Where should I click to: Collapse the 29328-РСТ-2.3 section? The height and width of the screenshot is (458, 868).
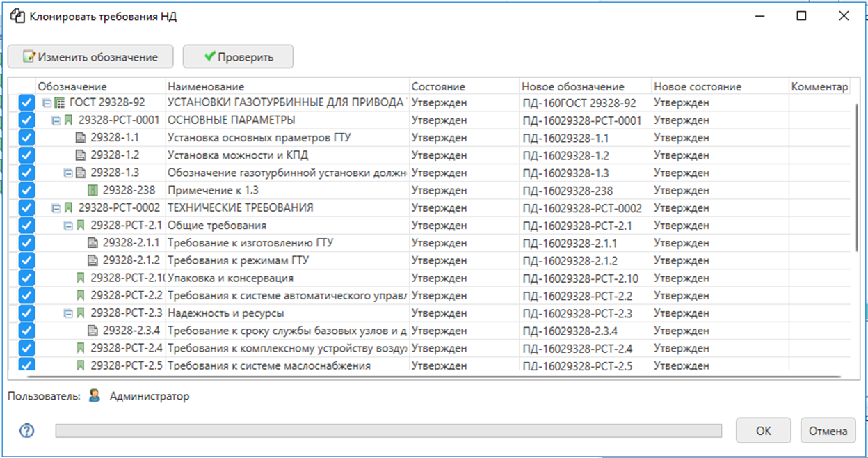(68, 313)
